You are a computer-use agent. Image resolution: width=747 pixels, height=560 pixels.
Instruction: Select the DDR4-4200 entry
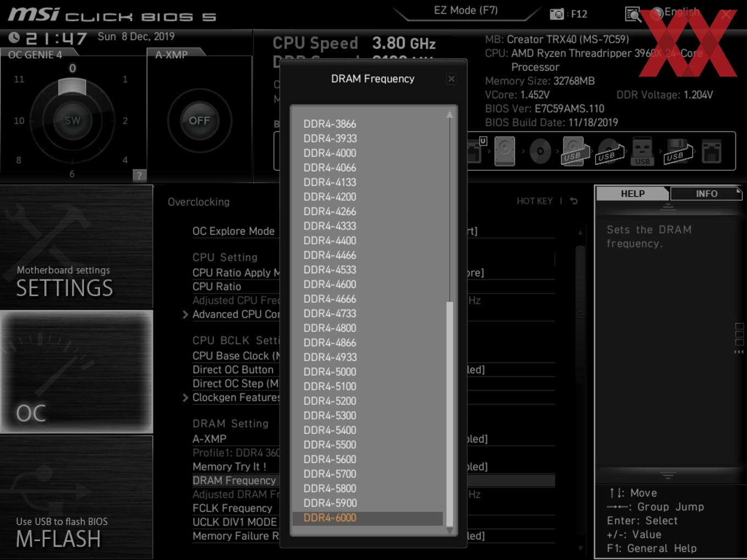point(330,197)
